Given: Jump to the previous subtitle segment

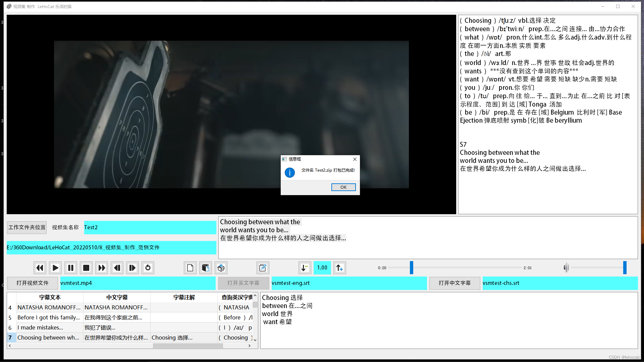Looking at the screenshot, I should coord(117,268).
